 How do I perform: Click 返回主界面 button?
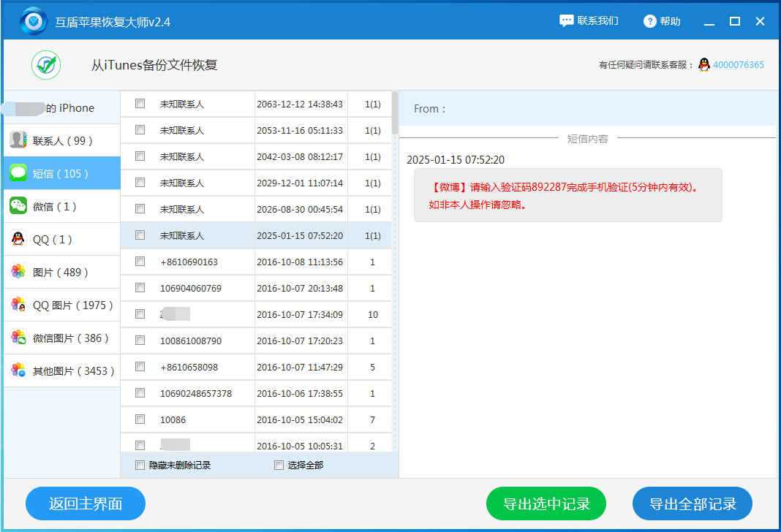(85, 503)
